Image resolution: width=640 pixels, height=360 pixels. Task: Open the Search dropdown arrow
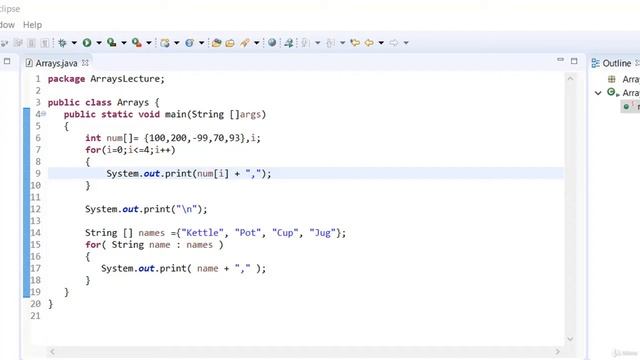click(x=257, y=42)
